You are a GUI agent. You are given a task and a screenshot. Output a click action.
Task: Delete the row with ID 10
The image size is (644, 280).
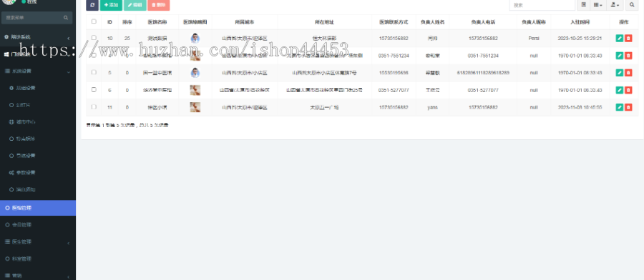pyautogui.click(x=628, y=39)
